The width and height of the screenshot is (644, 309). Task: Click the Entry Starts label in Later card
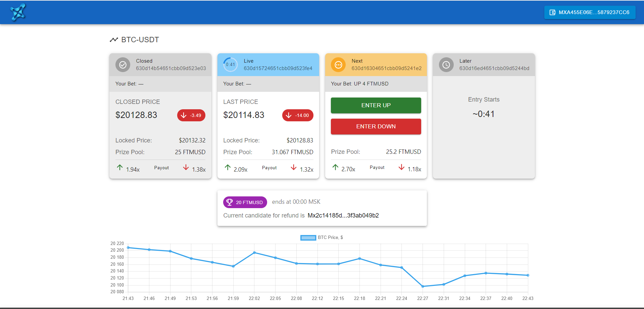(x=484, y=100)
